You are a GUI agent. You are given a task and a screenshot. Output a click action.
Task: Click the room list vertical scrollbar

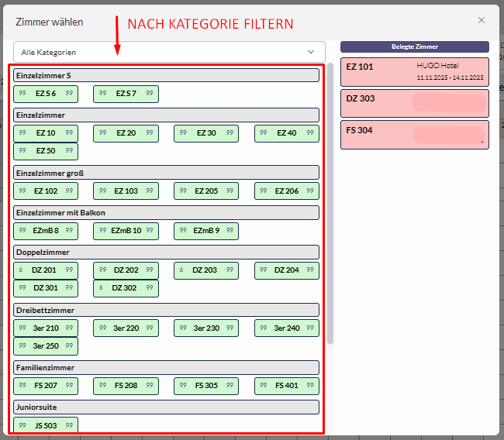[331, 201]
